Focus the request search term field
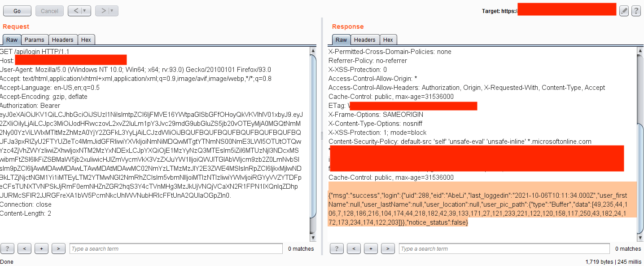The width and height of the screenshot is (644, 266). click(176, 248)
